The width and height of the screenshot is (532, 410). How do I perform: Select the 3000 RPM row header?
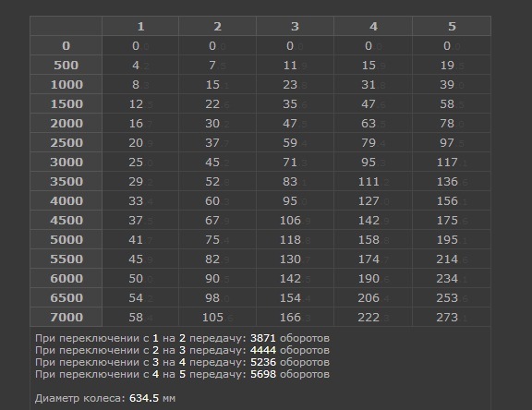[66, 163]
